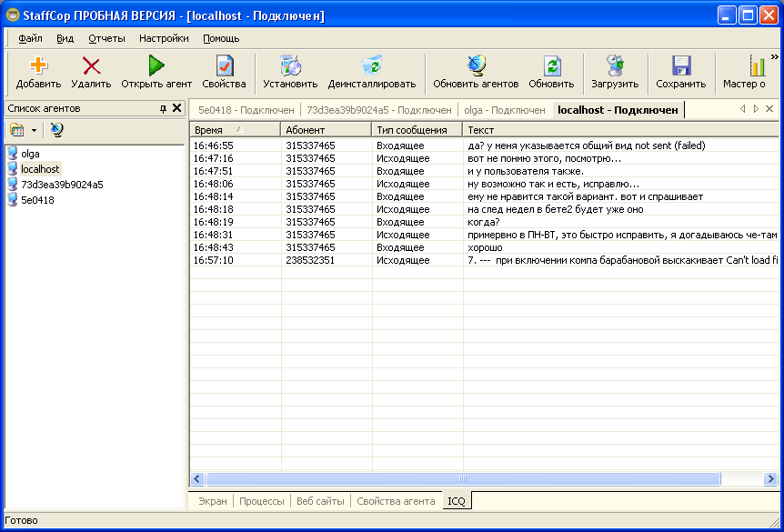Screen dimensions: 784x532
Task: Open the Веб сайты bottom tab
Action: coord(320,501)
